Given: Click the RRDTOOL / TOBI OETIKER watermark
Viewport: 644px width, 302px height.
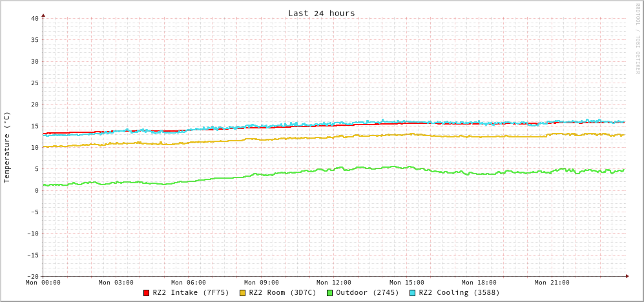Looking at the screenshot, I should 637,39.
